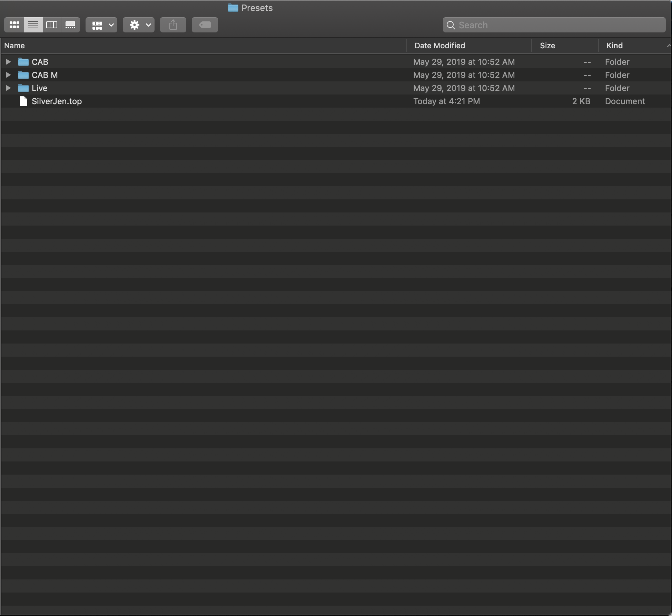Viewport: 672px width, 616px height.
Task: Select the SilverJen.top document icon
Action: [23, 101]
